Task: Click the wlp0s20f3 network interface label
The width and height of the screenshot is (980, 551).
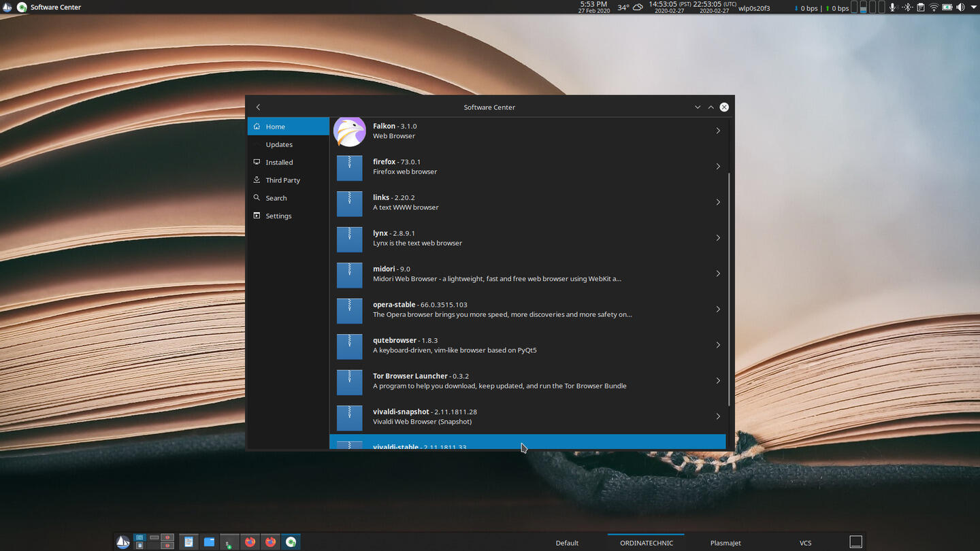Action: pos(754,8)
